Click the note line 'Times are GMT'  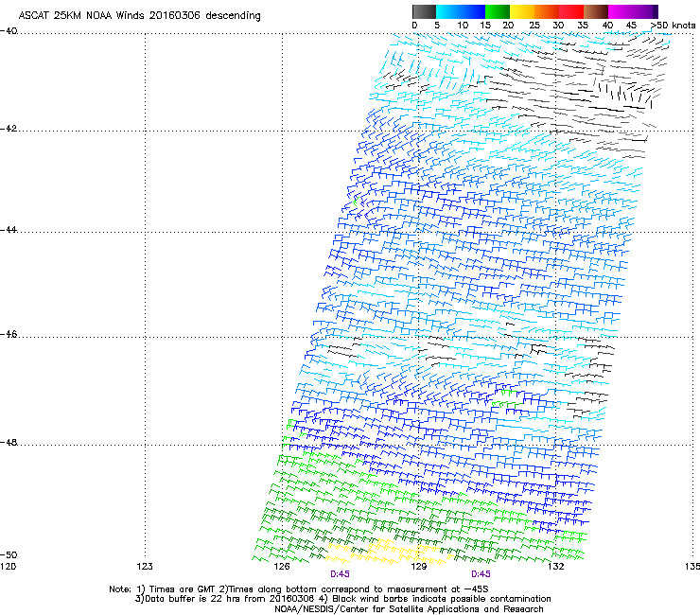point(183,589)
